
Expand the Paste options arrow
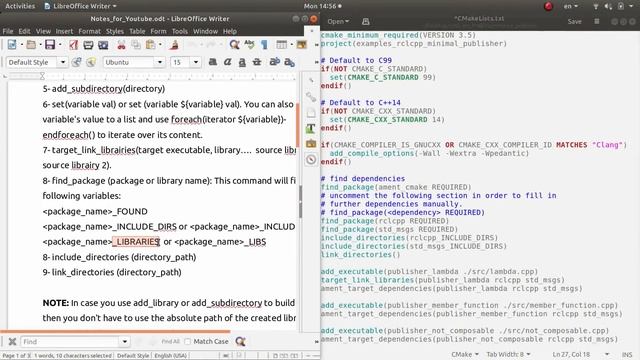pos(160,45)
